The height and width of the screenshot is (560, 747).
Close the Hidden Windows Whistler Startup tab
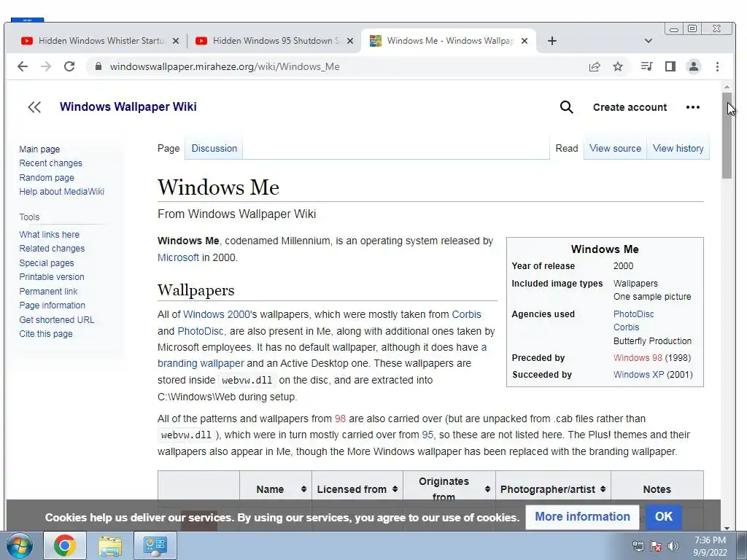176,41
